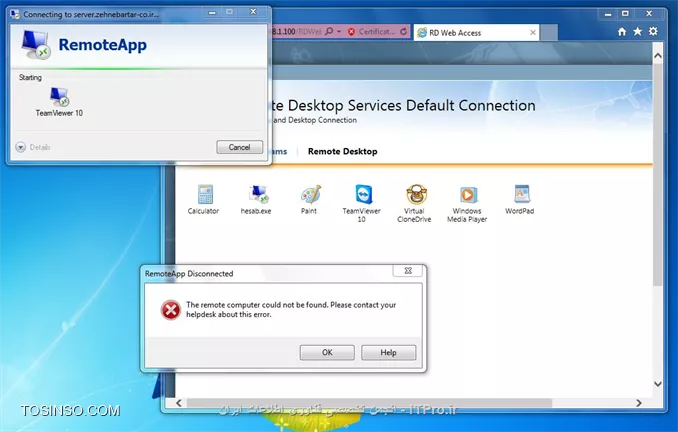Click the browser address bar URL
Image resolution: width=678 pixels, height=432 pixels.
click(x=297, y=32)
